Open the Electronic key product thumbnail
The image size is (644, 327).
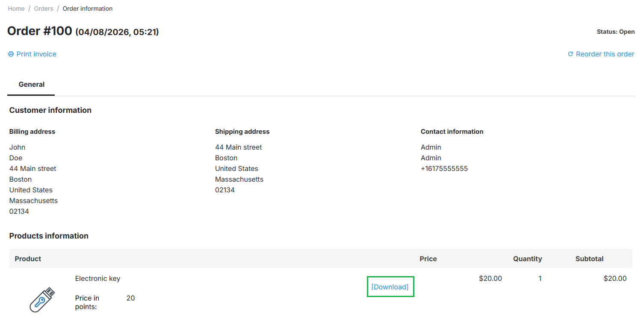[42, 299]
